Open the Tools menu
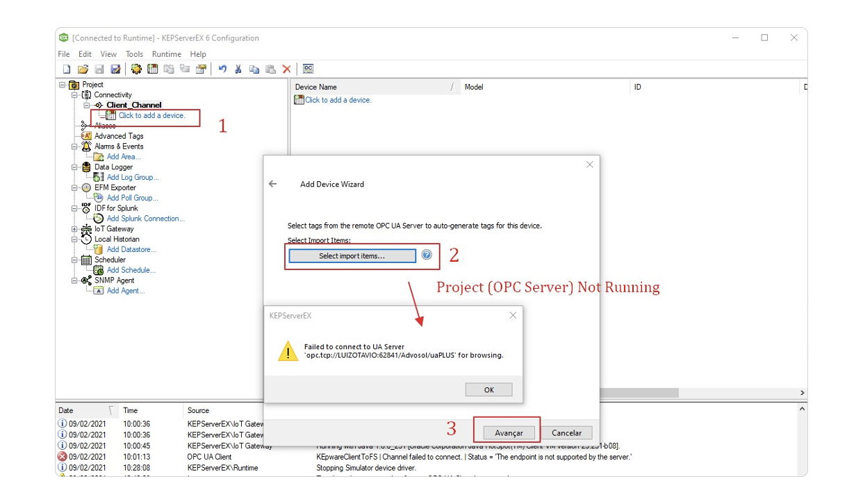 pyautogui.click(x=134, y=54)
